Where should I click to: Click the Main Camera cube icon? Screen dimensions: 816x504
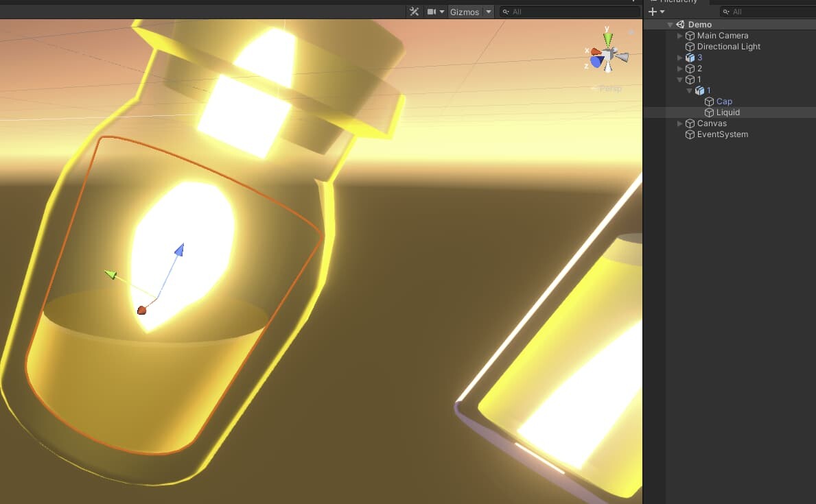[689, 35]
